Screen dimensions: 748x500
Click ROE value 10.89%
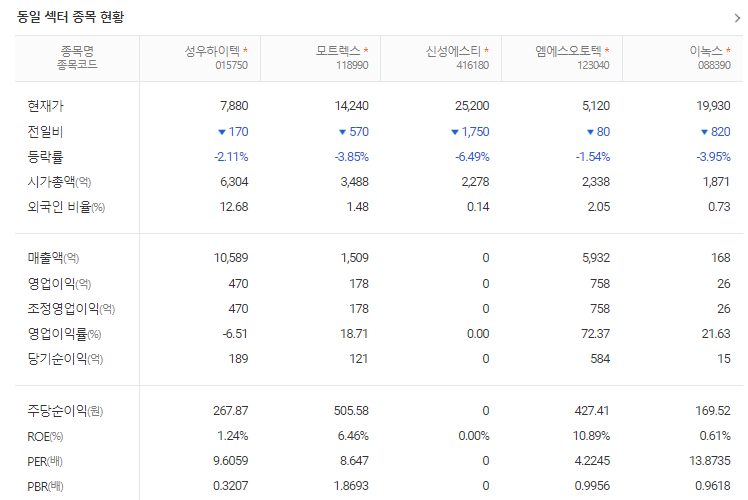(592, 436)
